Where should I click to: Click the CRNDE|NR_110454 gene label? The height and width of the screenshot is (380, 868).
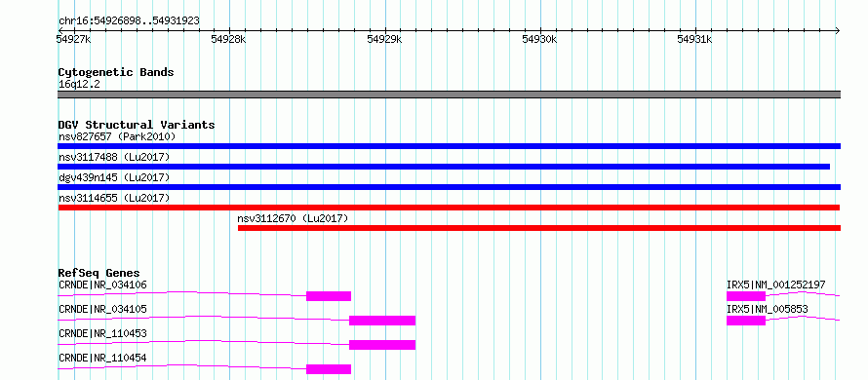[102, 358]
